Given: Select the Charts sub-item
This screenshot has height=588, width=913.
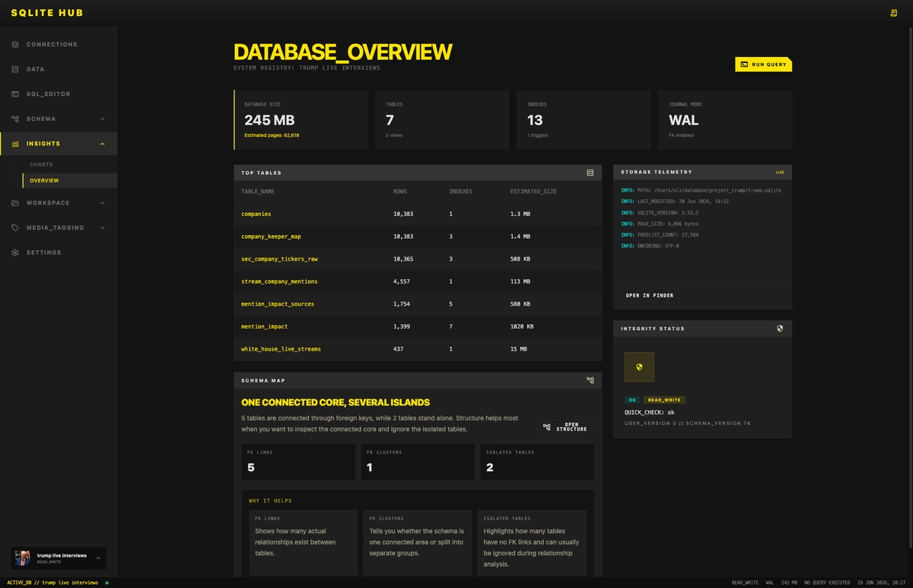Looking at the screenshot, I should tap(69, 164).
